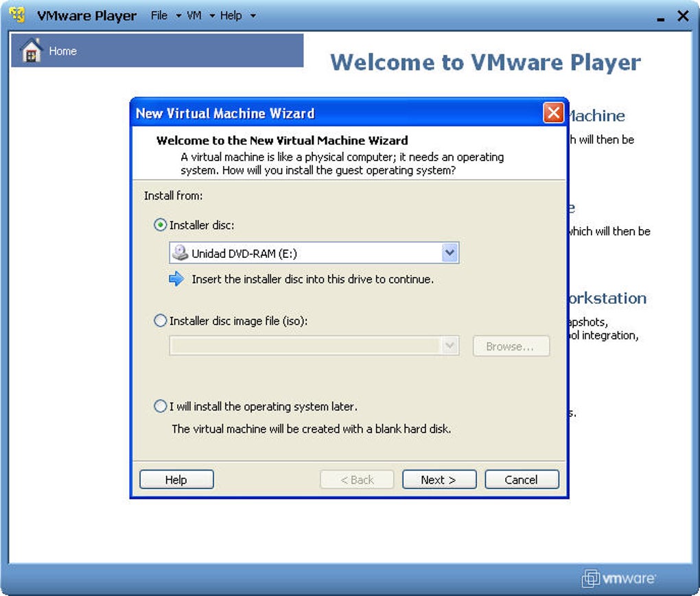
Task: Click the Home house icon
Action: pos(31,51)
